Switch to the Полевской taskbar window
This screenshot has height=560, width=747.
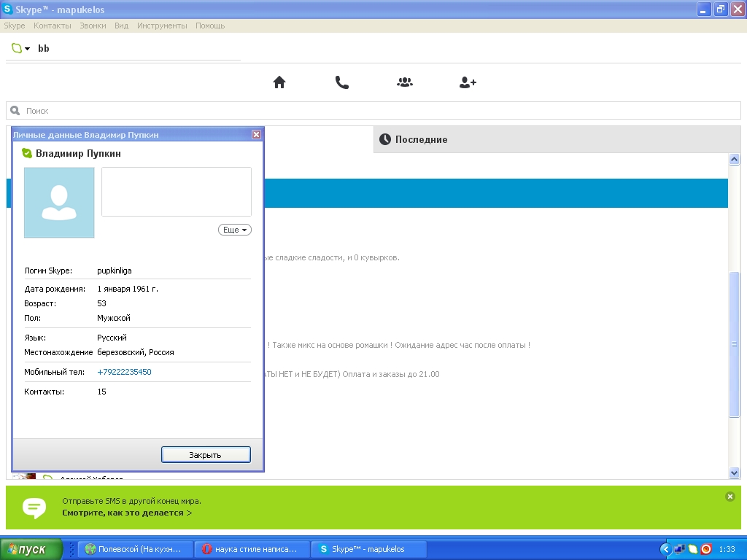[135, 549]
